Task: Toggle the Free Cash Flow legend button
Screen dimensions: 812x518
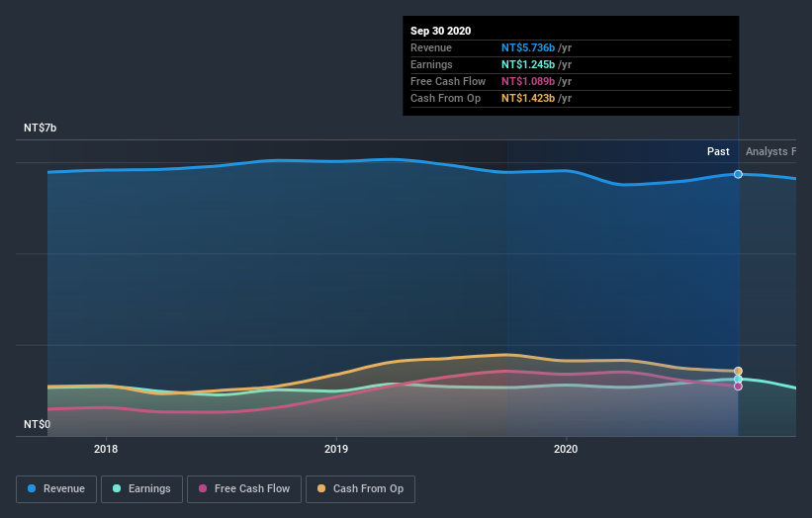Action: point(244,489)
